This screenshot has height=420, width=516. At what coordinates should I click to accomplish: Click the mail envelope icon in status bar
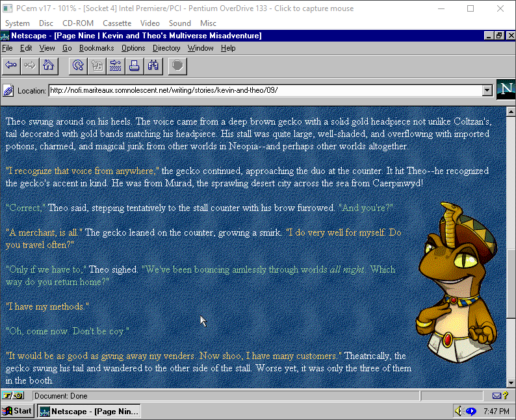(x=497, y=395)
